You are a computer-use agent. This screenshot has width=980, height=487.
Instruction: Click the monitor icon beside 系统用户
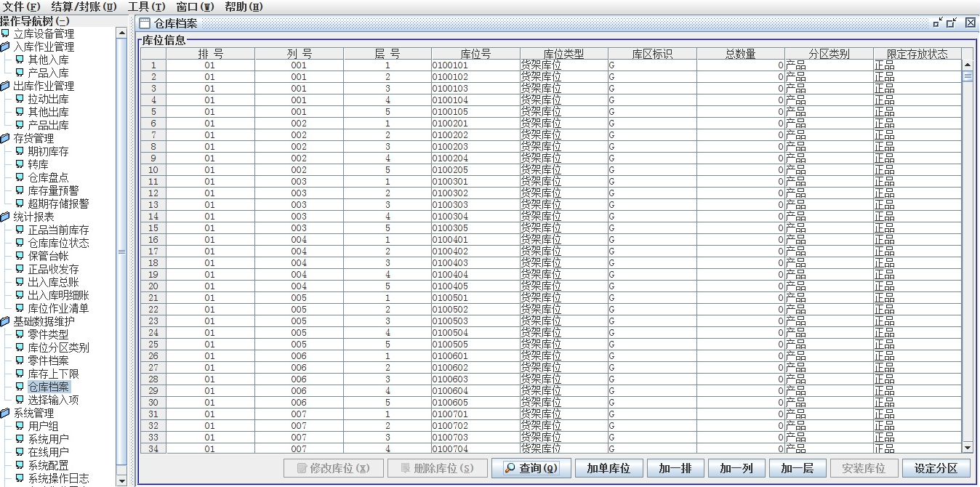(x=20, y=439)
